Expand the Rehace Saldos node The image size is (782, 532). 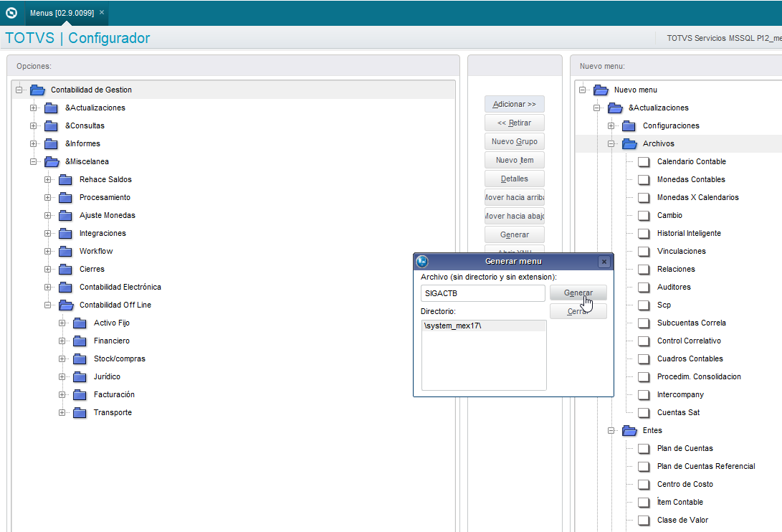tap(48, 180)
